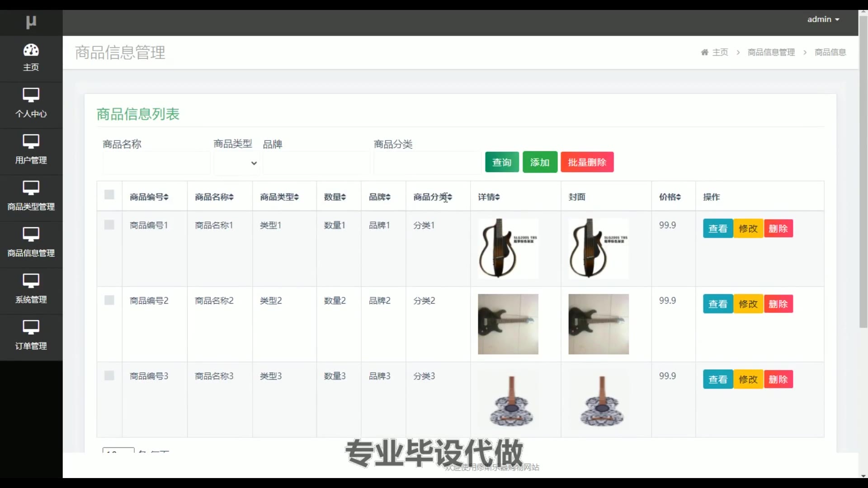Click 修改 for 商品编号1
The width and height of the screenshot is (868, 488).
tap(748, 229)
